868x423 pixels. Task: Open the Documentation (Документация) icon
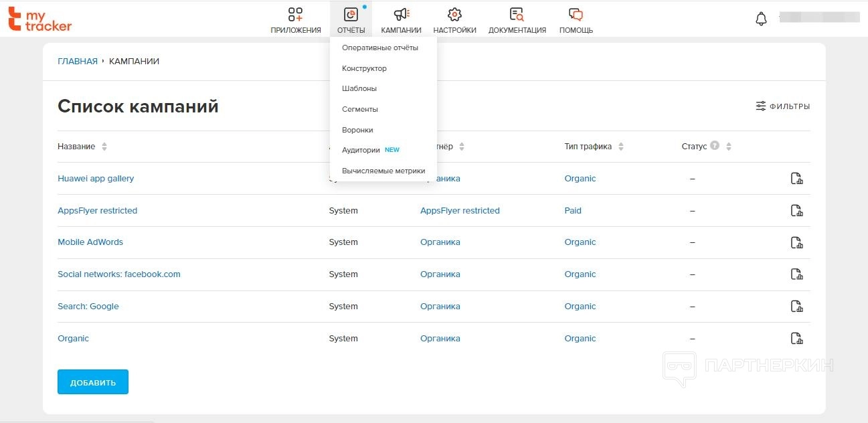tap(517, 15)
